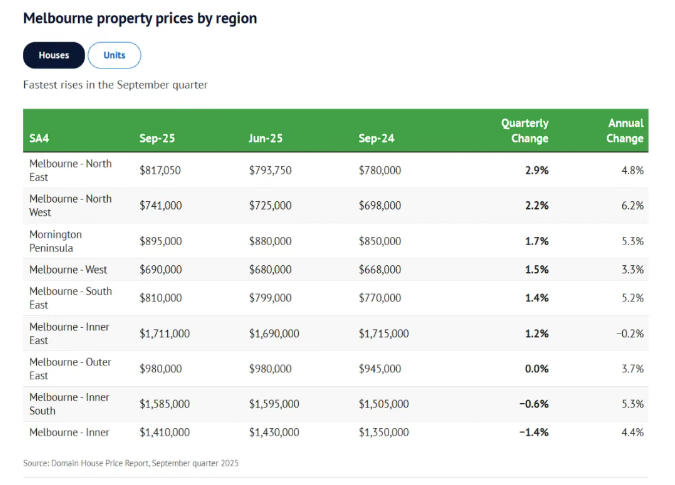This screenshot has width=675, height=485.
Task: Click the Sep-24 column header
Action: (376, 138)
